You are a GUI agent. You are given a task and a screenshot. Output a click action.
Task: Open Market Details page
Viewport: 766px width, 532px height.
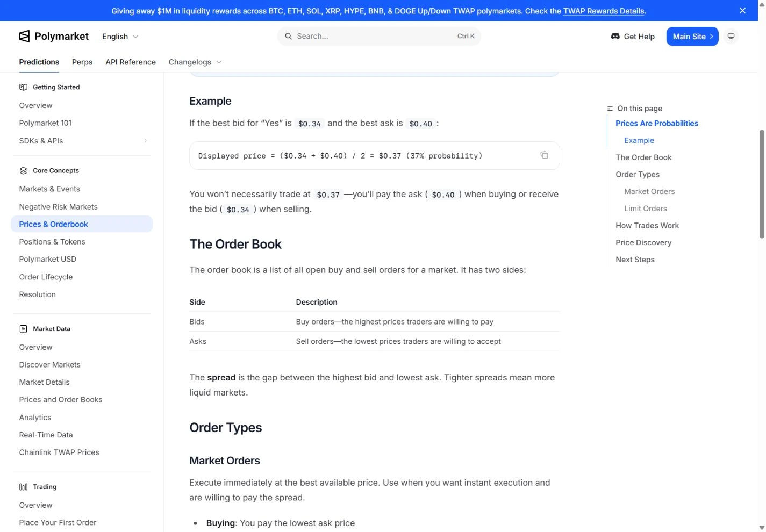pos(44,382)
